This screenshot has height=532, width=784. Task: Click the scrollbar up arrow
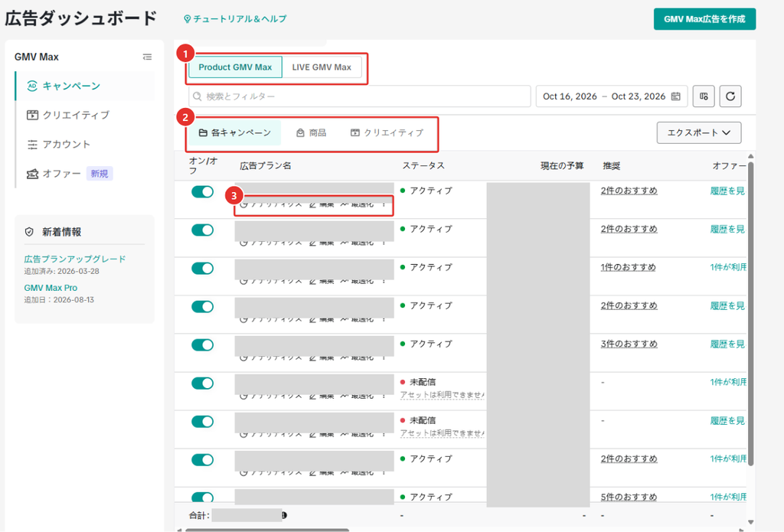[x=750, y=156]
